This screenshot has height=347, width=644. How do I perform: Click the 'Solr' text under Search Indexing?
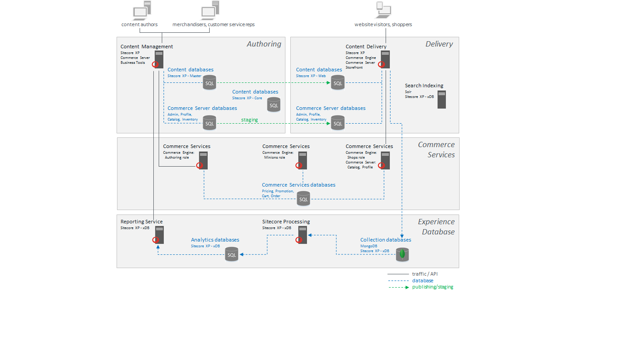(408, 92)
